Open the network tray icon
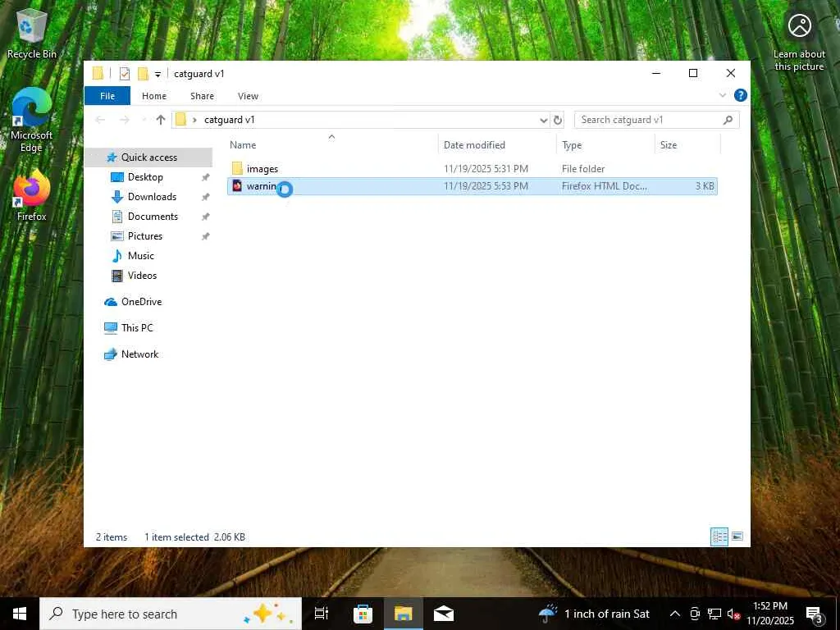The height and width of the screenshot is (630, 840). [x=714, y=614]
